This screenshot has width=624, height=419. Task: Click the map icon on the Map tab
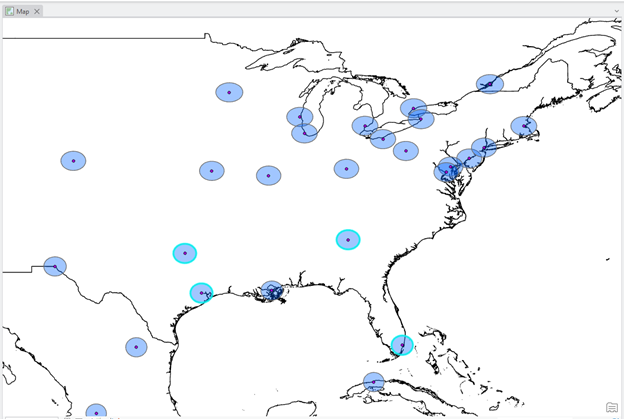click(10, 12)
